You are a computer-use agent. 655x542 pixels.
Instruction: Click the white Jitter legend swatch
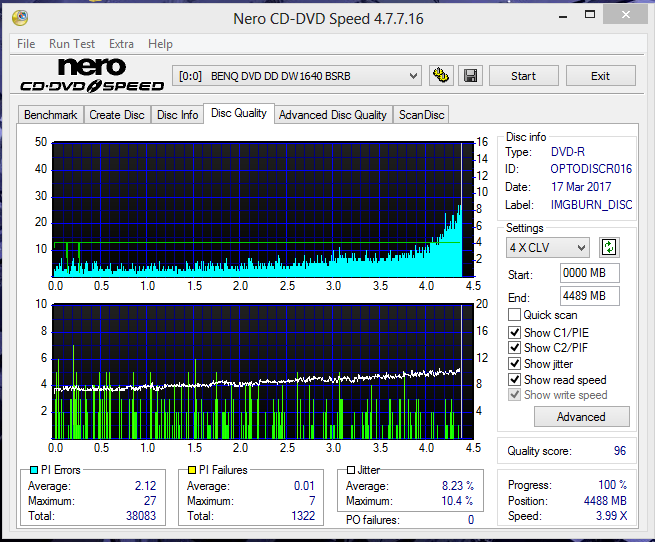coord(351,470)
